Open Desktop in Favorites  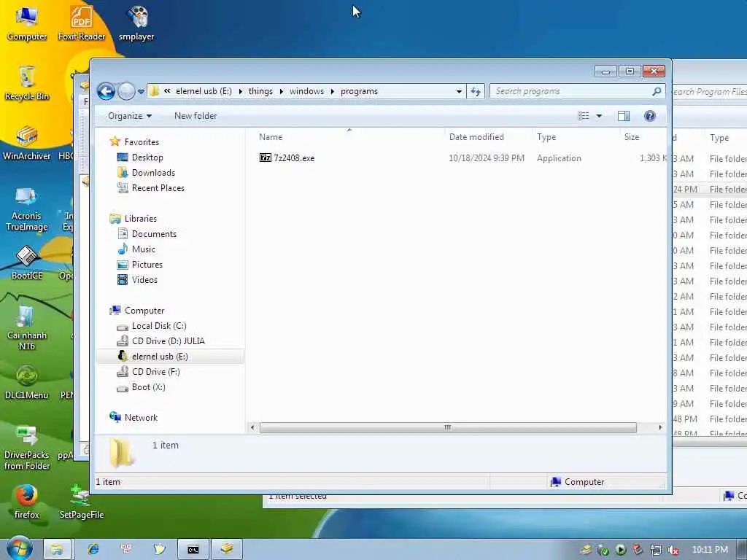coord(147,157)
